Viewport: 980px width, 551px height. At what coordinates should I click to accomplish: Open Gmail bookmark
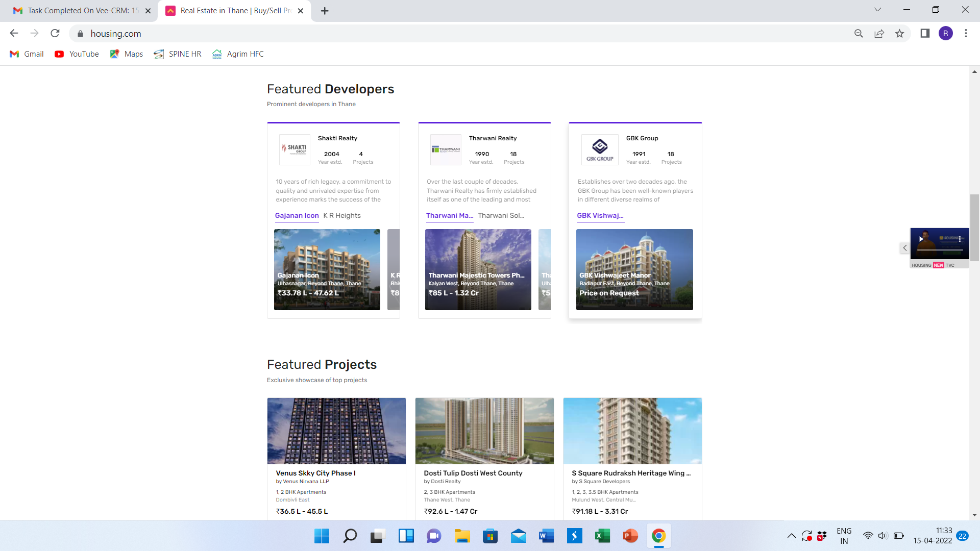click(x=27, y=54)
